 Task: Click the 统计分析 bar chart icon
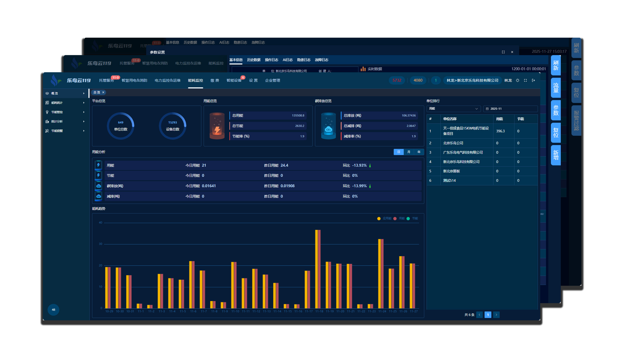[47, 121]
